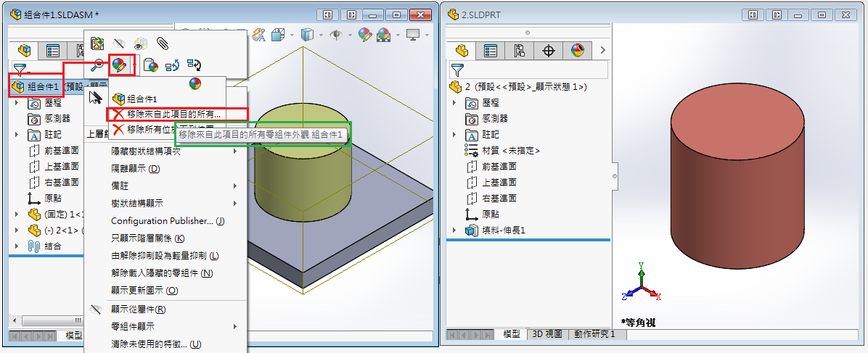This screenshot has height=353, width=868.
Task: Choose 只顯示階層關係 (K)
Action: click(x=165, y=238)
